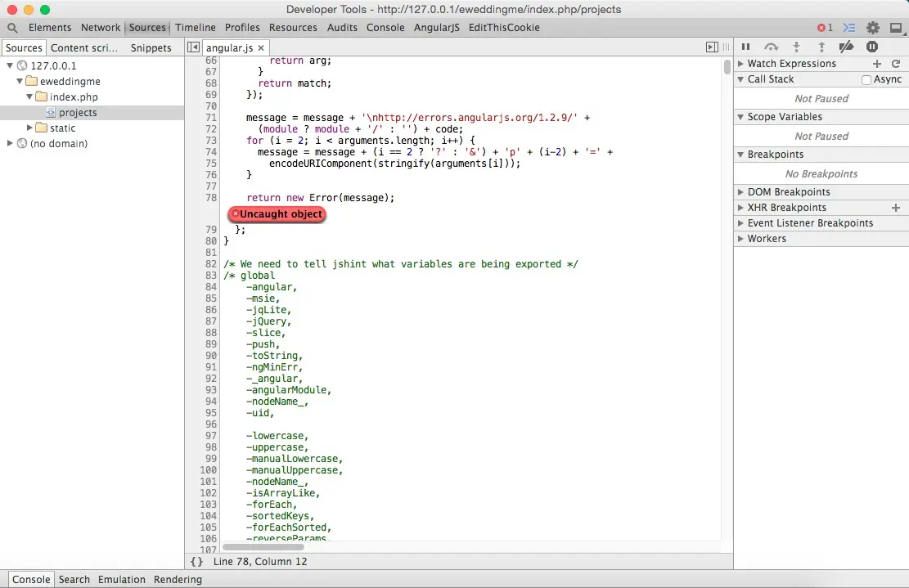Screen dimensions: 909x588
Task: Expand XHR Breakpoints section
Action: pyautogui.click(x=740, y=208)
